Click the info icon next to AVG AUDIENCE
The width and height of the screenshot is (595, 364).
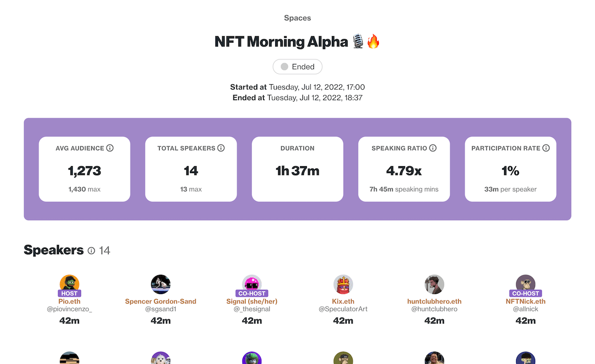pos(110,148)
